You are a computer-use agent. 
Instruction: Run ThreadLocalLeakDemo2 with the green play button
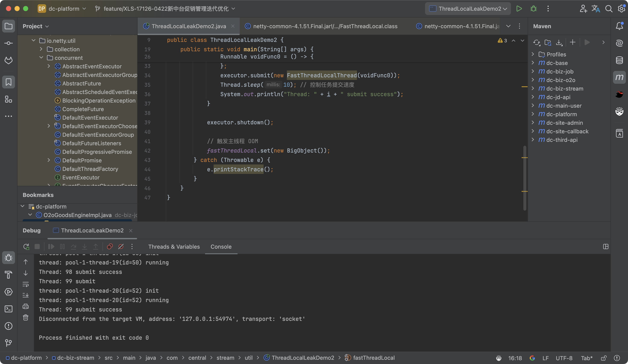click(x=519, y=9)
